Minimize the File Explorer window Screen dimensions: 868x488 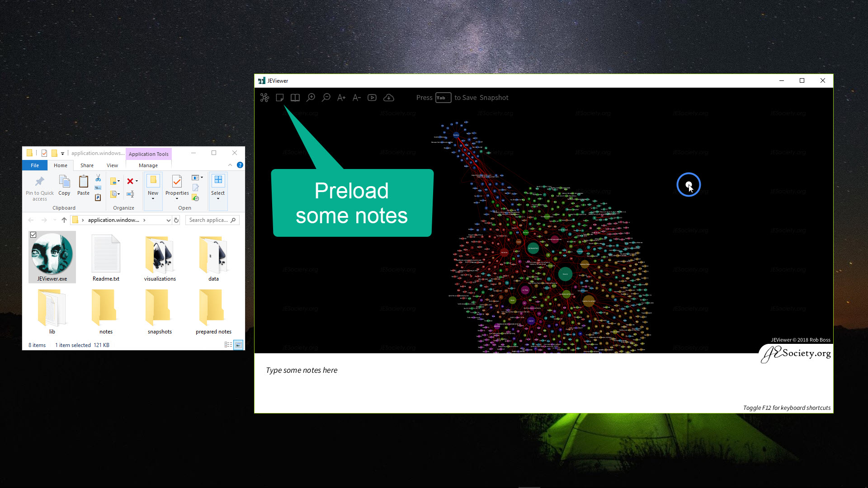[193, 153]
